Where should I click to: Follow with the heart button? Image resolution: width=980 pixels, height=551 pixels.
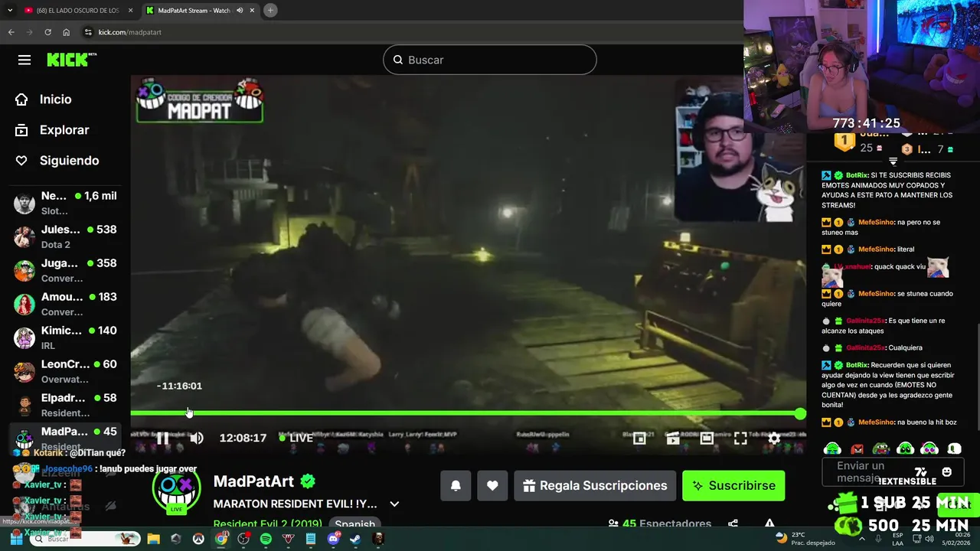pyautogui.click(x=492, y=485)
